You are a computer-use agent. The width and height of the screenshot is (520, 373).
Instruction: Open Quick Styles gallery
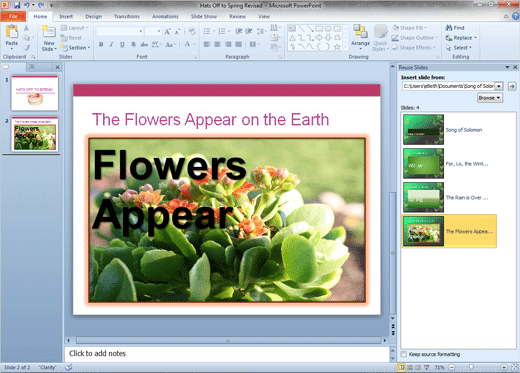click(380, 38)
